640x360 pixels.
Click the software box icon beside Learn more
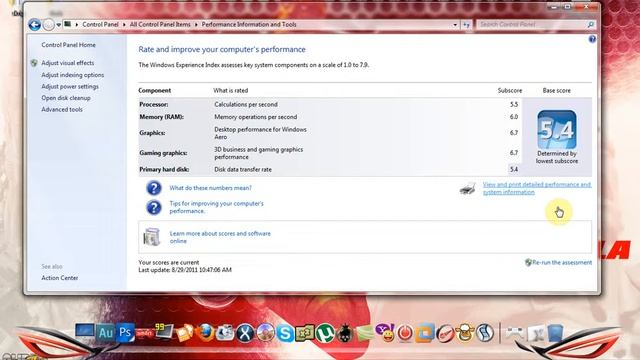coord(152,237)
